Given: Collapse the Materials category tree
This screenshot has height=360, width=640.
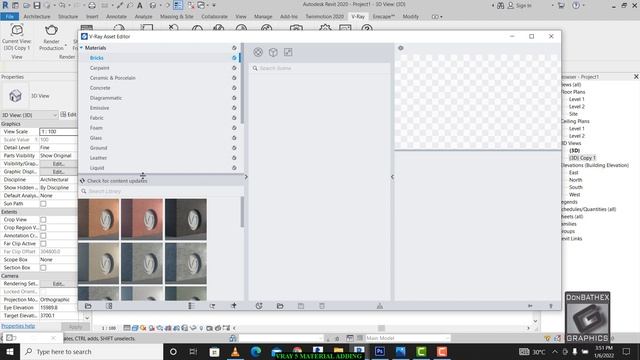Looking at the screenshot, I should coord(81,48).
